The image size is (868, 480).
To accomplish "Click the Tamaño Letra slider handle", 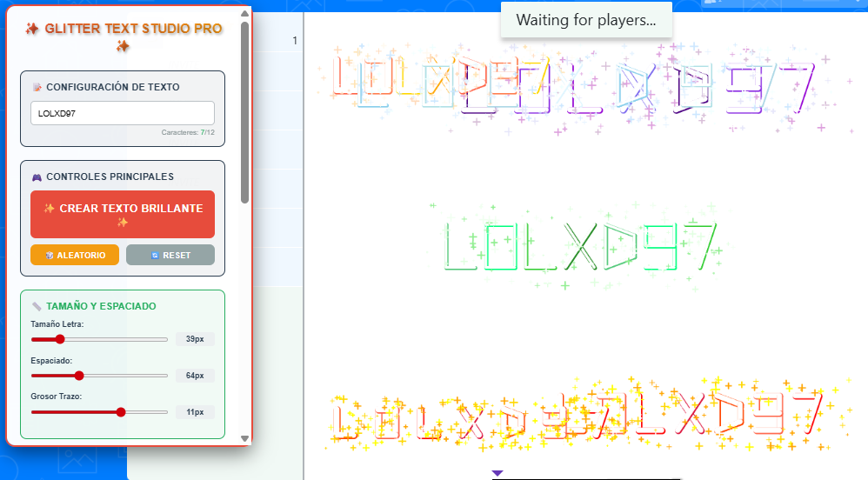I will click(x=60, y=340).
